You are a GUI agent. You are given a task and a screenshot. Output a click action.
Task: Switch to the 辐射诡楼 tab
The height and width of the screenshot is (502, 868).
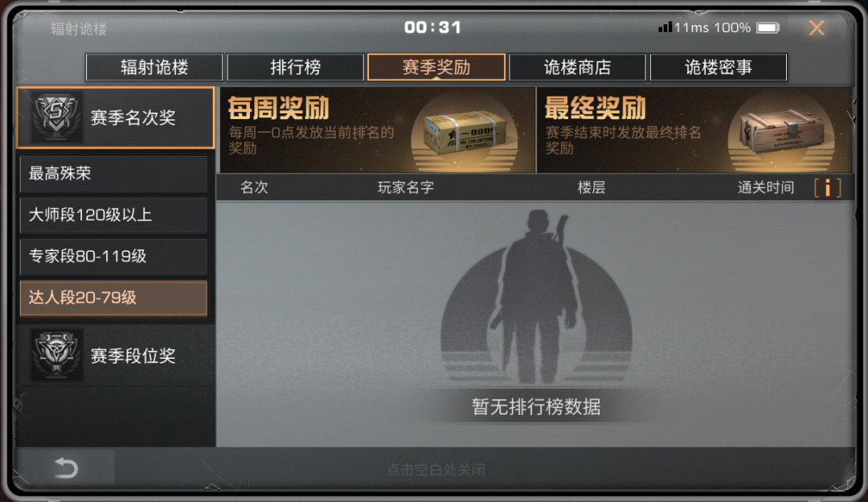pyautogui.click(x=154, y=67)
